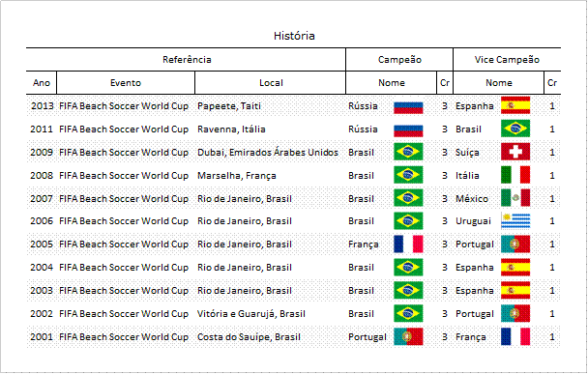Select the Dubai, Emirados Árabes Unidos cell
The height and width of the screenshot is (374, 588).
[x=271, y=152]
